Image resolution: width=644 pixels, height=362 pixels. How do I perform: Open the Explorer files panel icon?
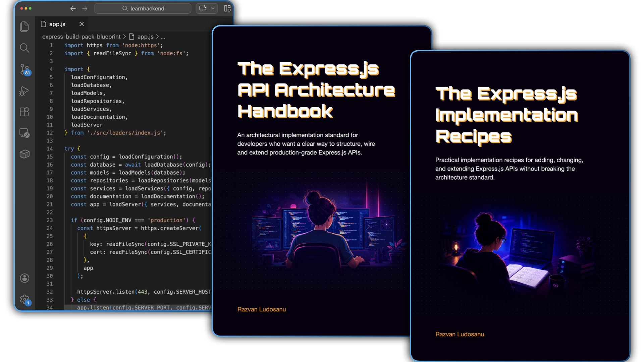point(24,26)
